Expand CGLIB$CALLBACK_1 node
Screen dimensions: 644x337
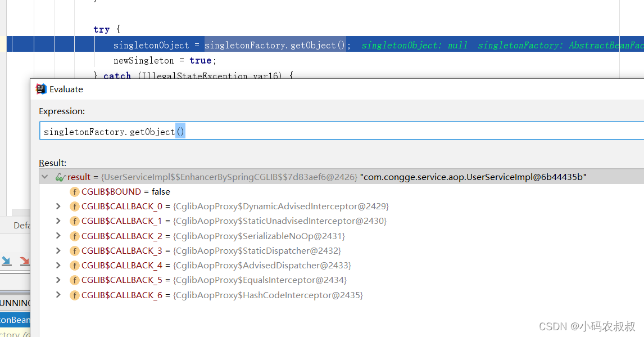(x=58, y=221)
